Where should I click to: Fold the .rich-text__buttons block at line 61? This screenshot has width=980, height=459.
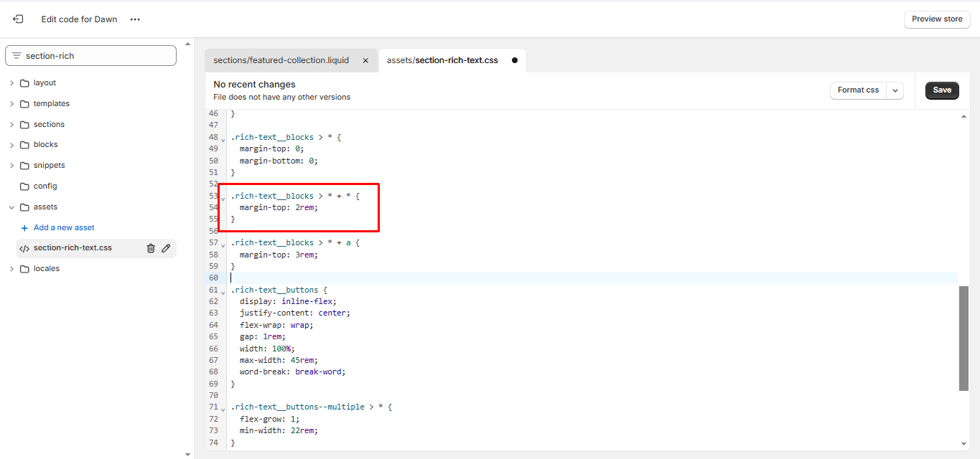(x=223, y=292)
